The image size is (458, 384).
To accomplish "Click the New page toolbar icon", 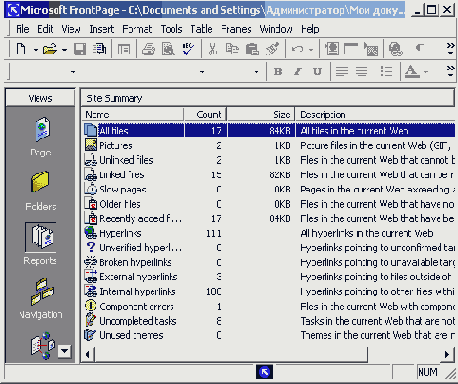I will pos(21,49).
